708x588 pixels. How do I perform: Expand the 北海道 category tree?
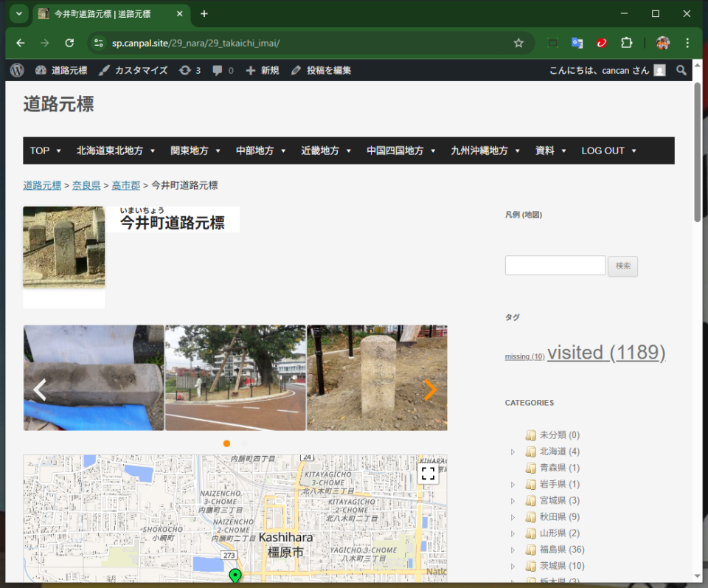(513, 452)
